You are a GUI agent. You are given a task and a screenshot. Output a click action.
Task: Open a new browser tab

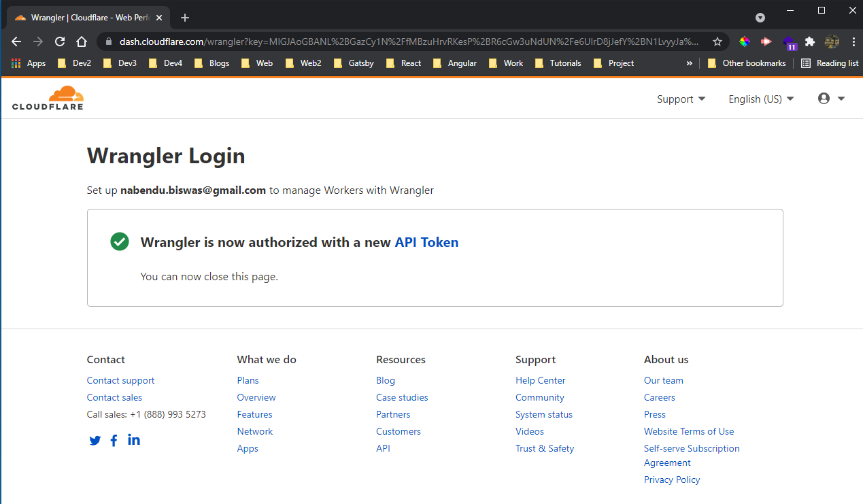click(x=185, y=18)
